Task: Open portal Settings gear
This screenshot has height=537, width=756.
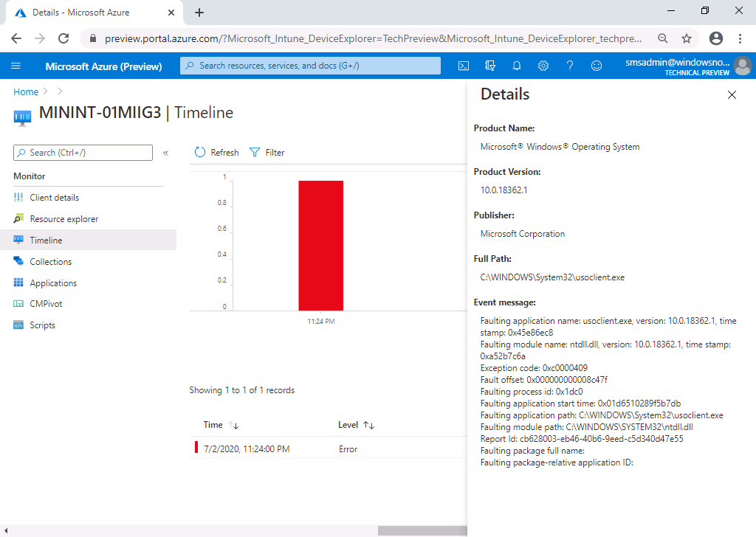Action: point(543,66)
